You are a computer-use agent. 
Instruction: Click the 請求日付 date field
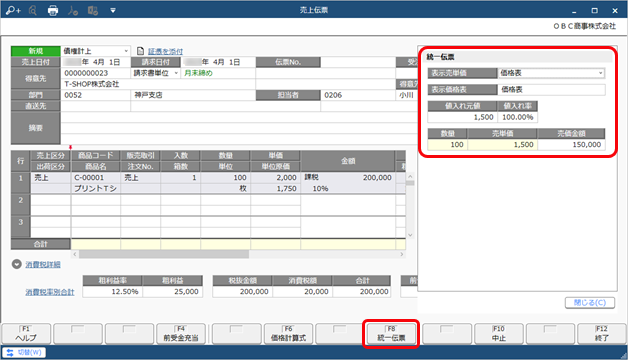point(219,62)
